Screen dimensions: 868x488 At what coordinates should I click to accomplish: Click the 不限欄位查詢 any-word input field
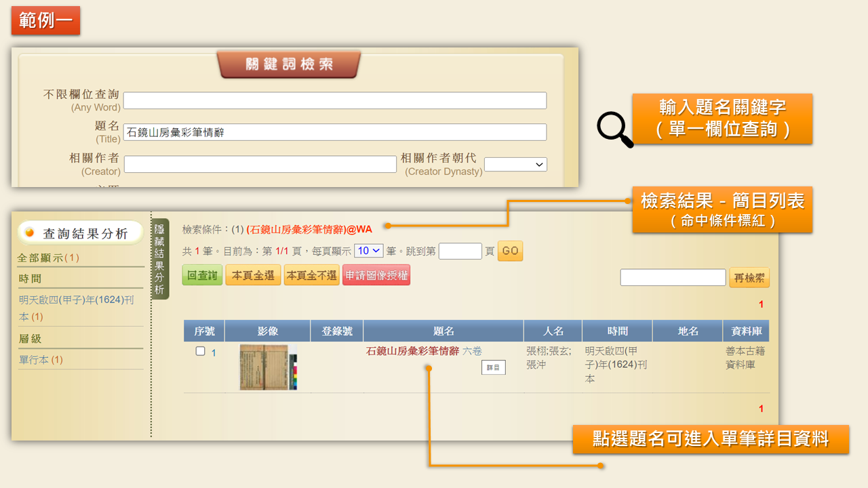point(334,100)
